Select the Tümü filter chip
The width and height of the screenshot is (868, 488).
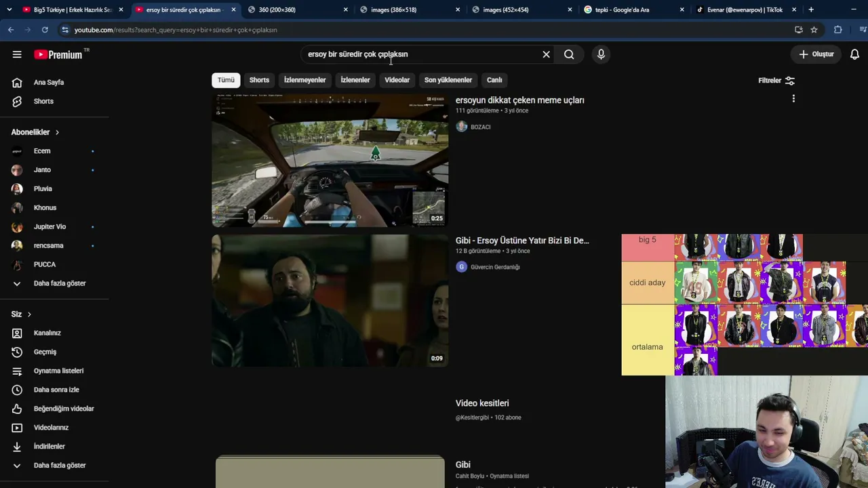tap(226, 80)
